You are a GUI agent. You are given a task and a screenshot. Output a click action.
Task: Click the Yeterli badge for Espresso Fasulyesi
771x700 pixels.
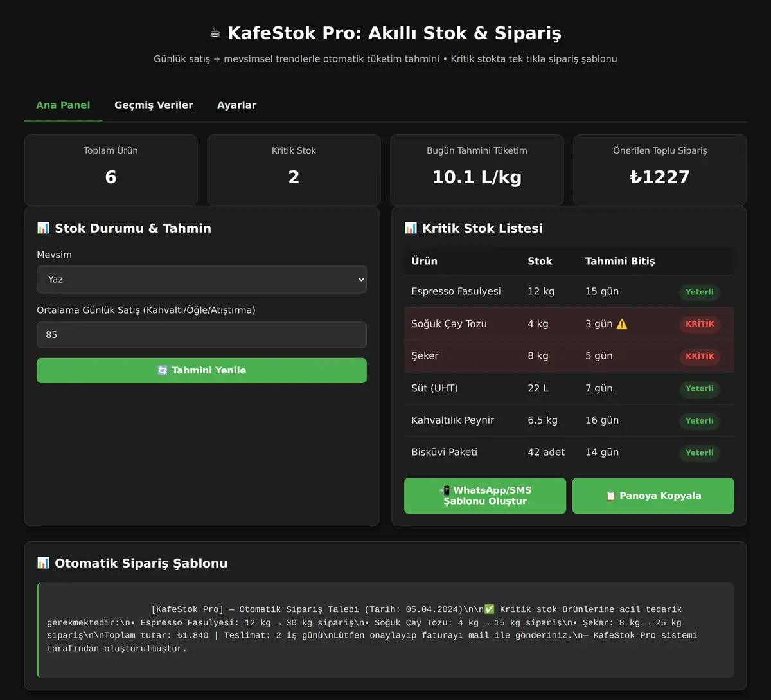(700, 292)
